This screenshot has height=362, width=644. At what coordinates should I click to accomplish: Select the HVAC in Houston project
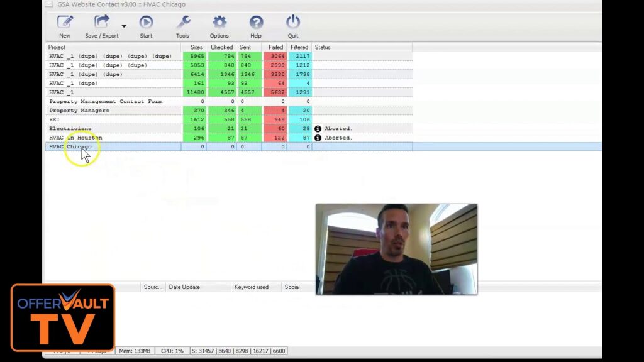pyautogui.click(x=75, y=138)
